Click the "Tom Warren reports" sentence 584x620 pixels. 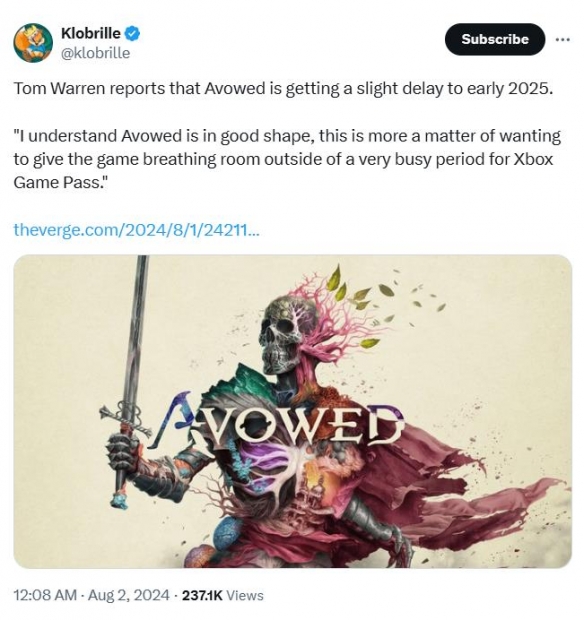[283, 89]
